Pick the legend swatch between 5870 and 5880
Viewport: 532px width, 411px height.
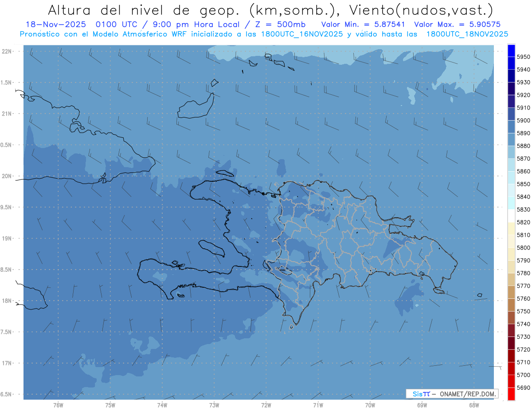coord(511,152)
